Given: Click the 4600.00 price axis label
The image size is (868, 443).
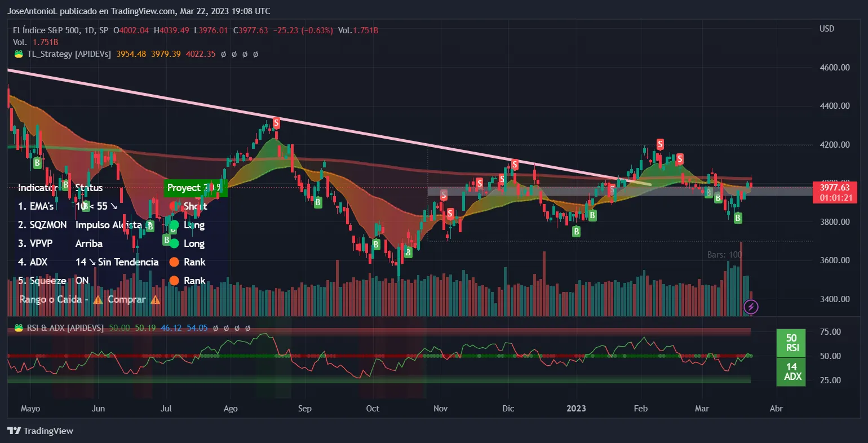Looking at the screenshot, I should point(835,68).
